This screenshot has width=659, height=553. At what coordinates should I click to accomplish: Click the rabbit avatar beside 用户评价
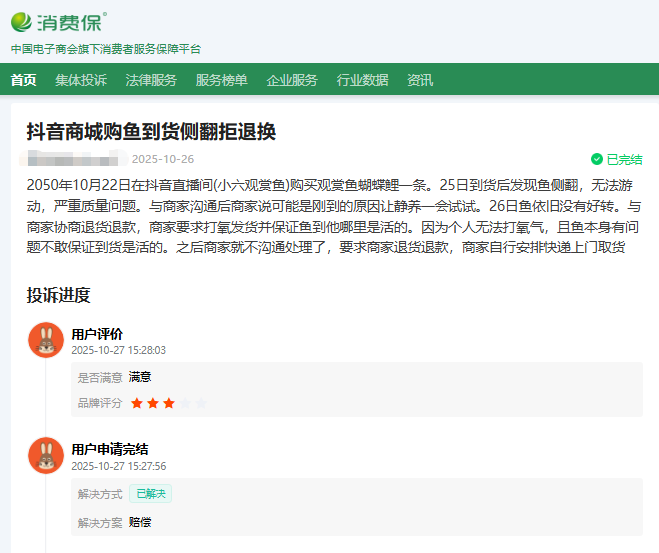[x=46, y=340]
